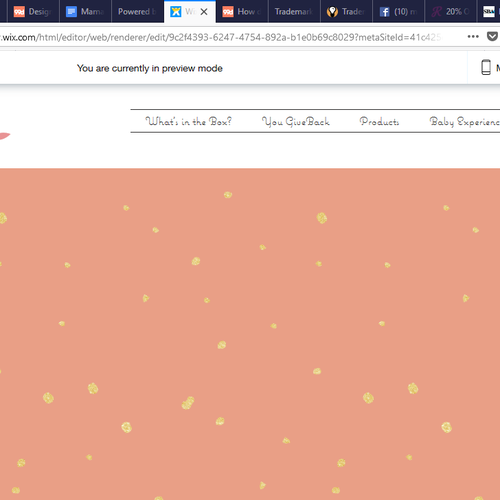The height and width of the screenshot is (500, 500).
Task: Open the What's in the Box? menu
Action: [188, 121]
